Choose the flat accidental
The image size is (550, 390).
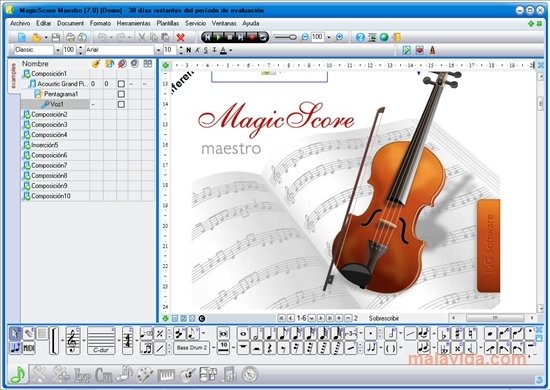click(444, 334)
